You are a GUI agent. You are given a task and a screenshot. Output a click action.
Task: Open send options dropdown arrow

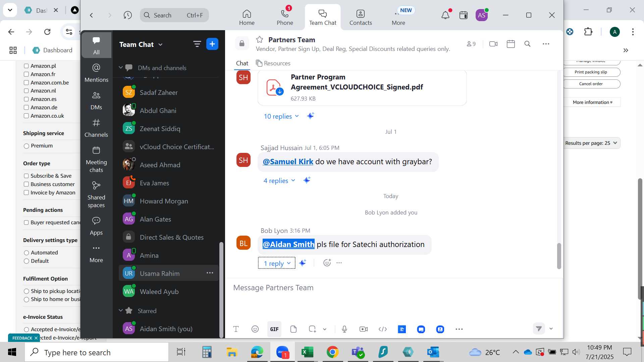pyautogui.click(x=551, y=329)
